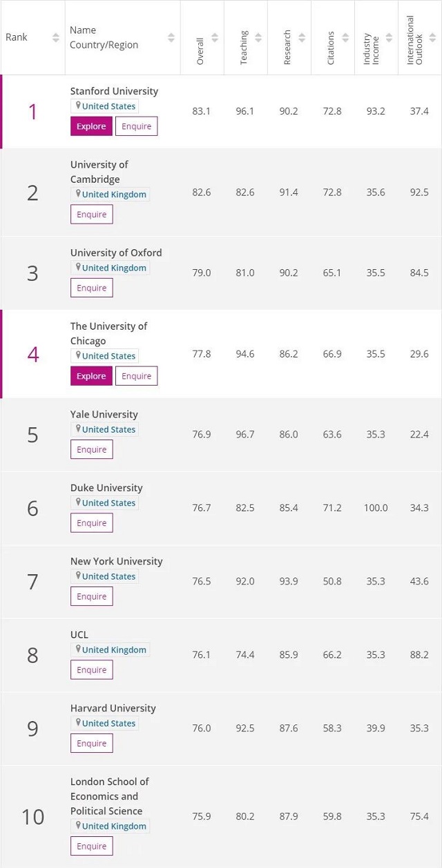Click the Explore button for Stanford University
Viewport: 442px width, 868px height.
pos(90,126)
